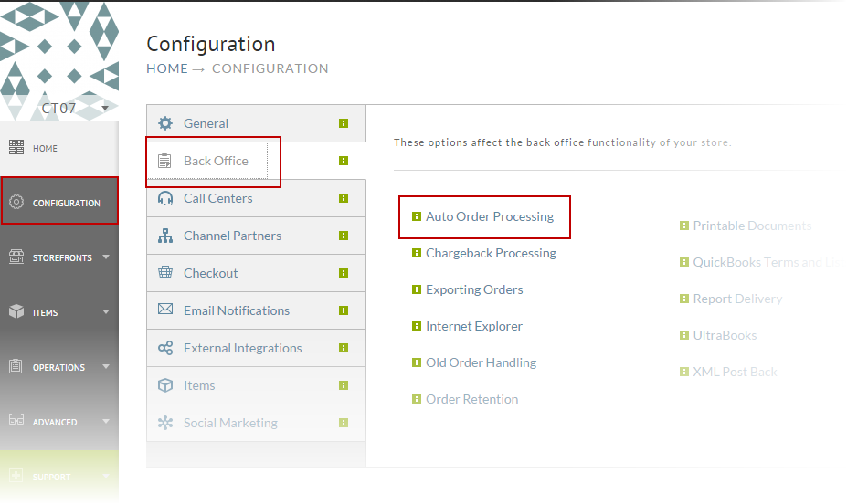Click the Email Notifications envelope icon
Viewport: 847px width, 504px height.
165,310
